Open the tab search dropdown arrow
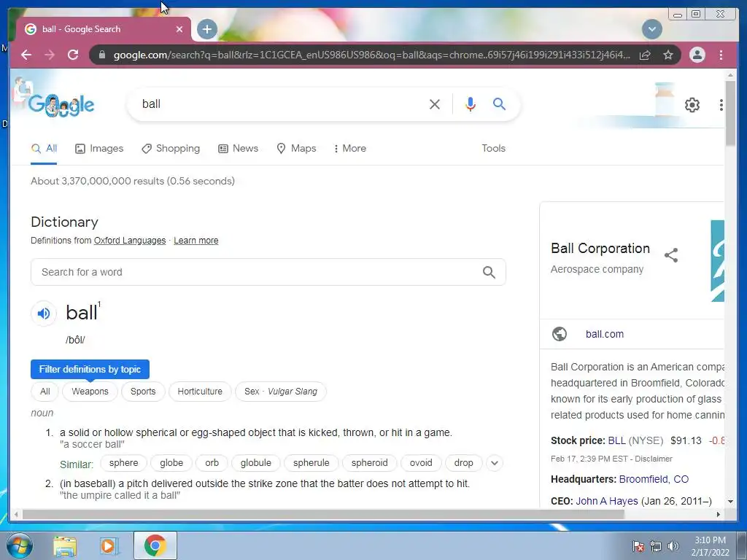Viewport: 747px width, 560px height. pyautogui.click(x=651, y=29)
